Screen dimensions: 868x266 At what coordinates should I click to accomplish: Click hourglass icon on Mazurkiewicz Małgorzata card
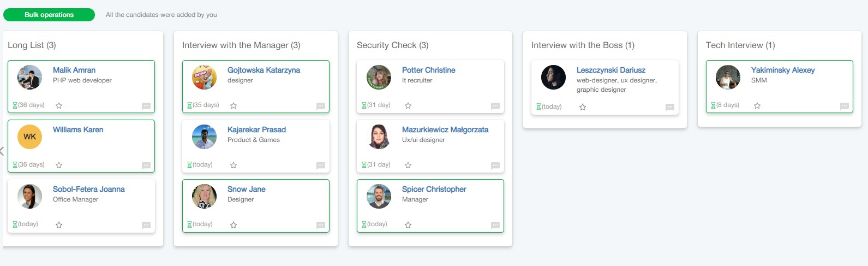tap(364, 165)
